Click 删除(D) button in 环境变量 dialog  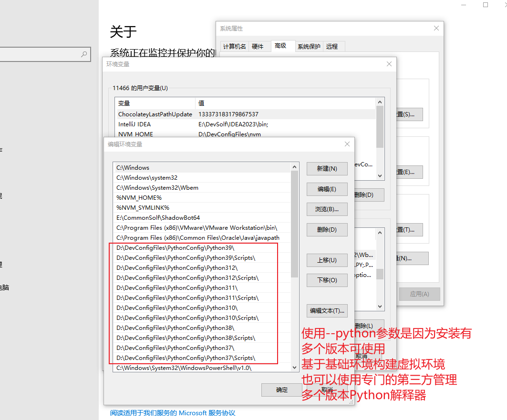click(x=369, y=195)
